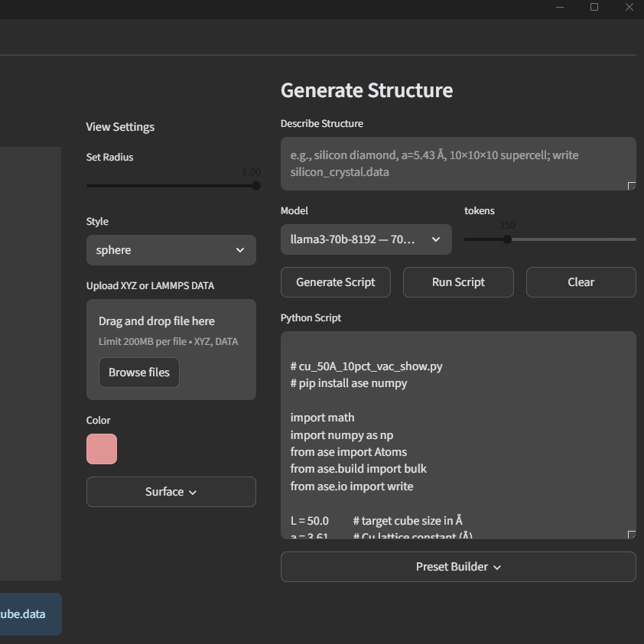The height and width of the screenshot is (644, 644).
Task: Click the Set Radius slider handle
Action: point(255,186)
